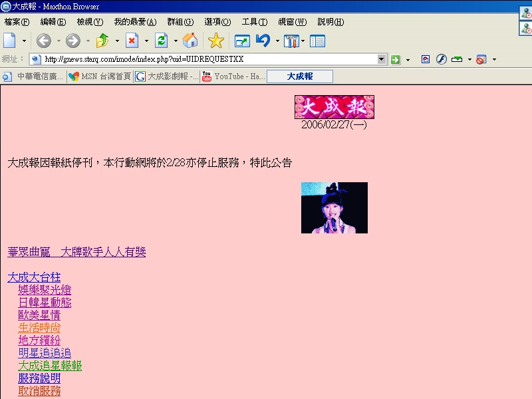
Task: Click the blue square icon beside address bar
Action: click(426, 59)
